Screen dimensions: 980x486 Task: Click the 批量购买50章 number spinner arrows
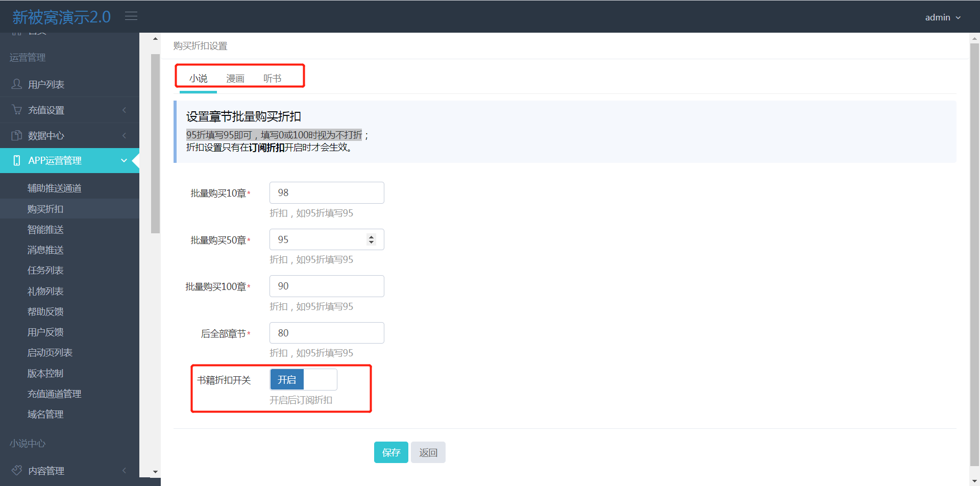pos(371,239)
